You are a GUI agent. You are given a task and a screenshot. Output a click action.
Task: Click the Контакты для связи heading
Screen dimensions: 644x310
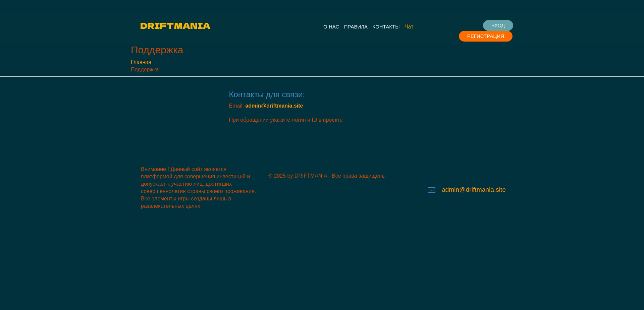pyautogui.click(x=267, y=95)
